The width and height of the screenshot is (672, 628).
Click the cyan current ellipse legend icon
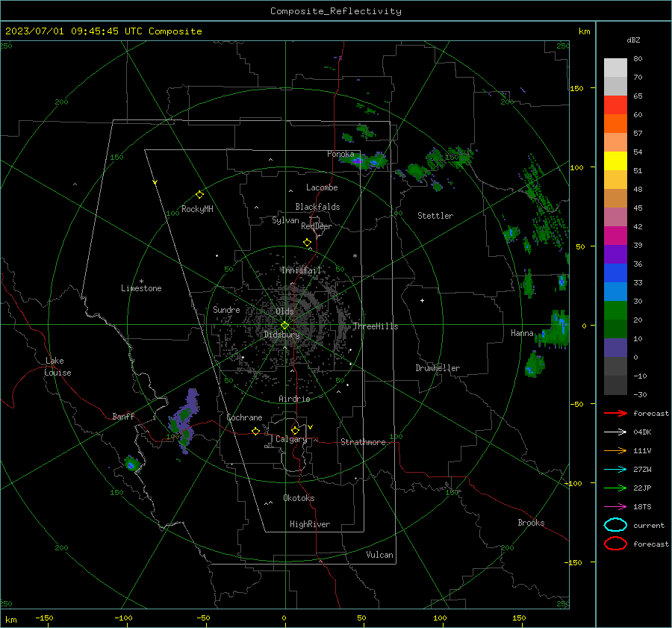coord(615,525)
